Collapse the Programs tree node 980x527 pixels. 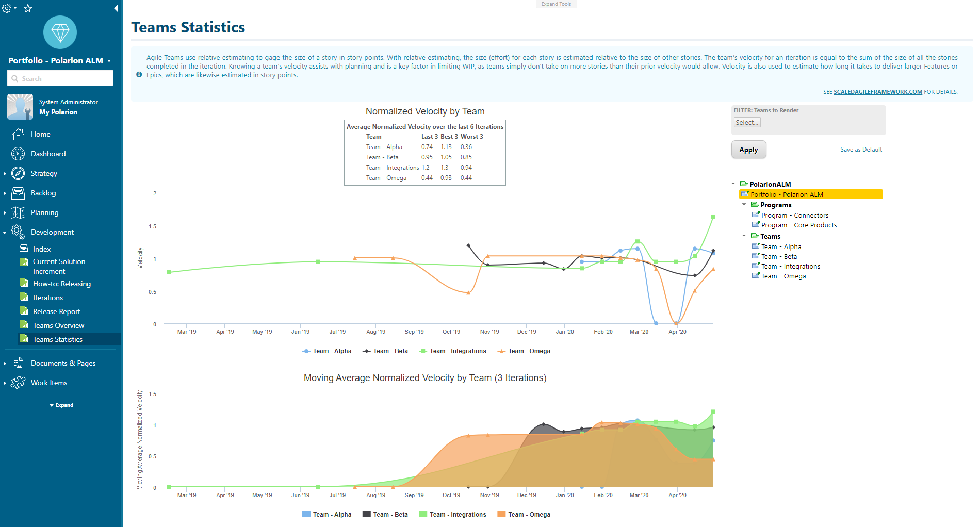744,204
